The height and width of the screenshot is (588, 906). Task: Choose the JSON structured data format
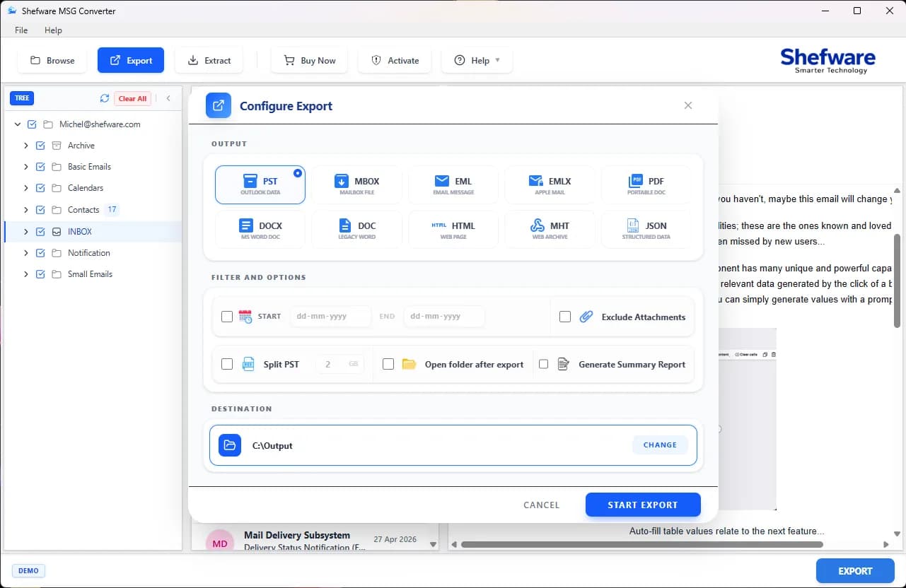(x=646, y=230)
